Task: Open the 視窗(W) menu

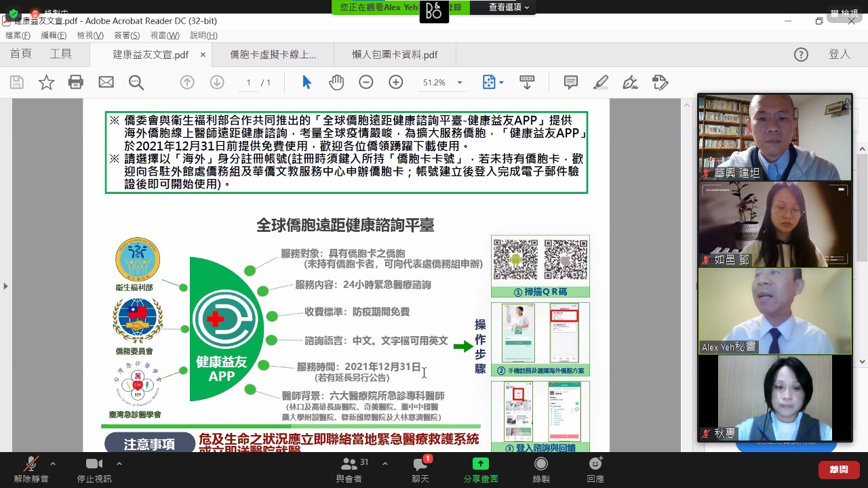Action: [165, 35]
